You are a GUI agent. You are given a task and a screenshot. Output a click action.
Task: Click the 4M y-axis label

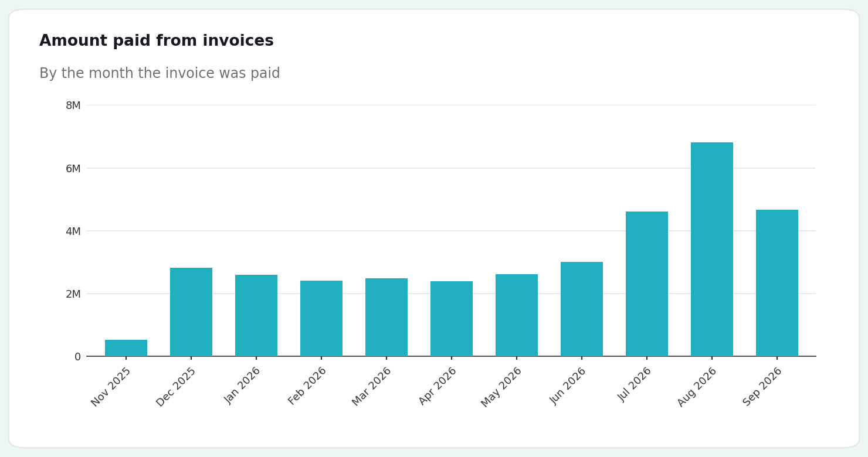[x=73, y=231]
